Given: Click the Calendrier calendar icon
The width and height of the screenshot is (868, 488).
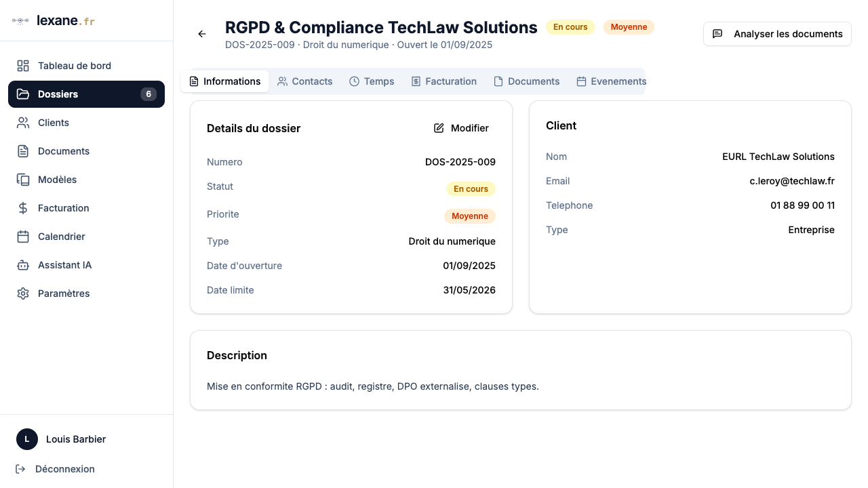Looking at the screenshot, I should [23, 237].
